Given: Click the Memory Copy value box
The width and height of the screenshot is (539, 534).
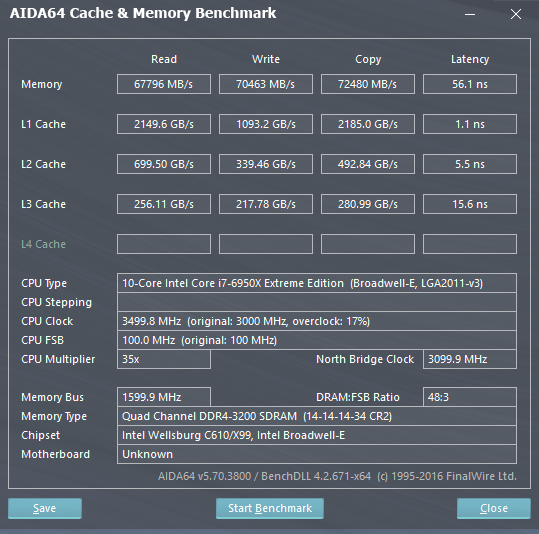Looking at the screenshot, I should pyautogui.click(x=368, y=84).
